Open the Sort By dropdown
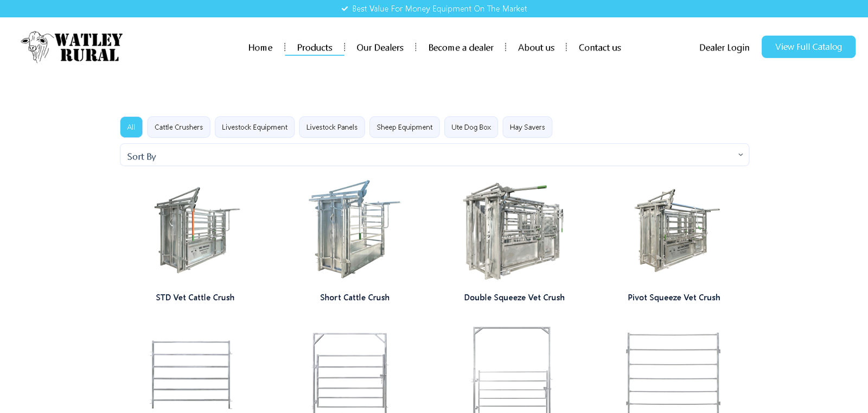 tap(435, 155)
